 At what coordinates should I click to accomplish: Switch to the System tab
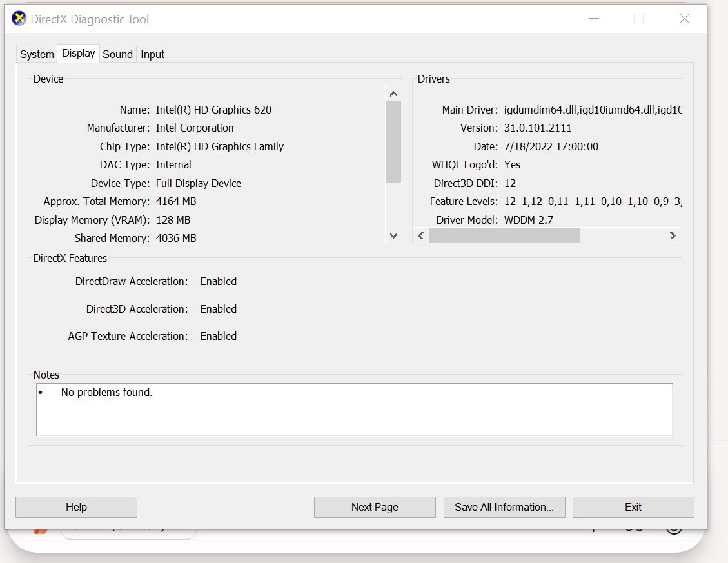[37, 54]
